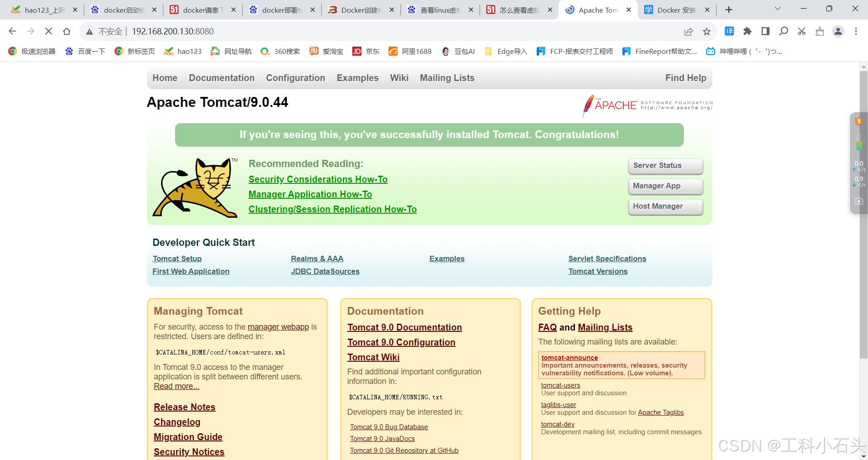868x460 pixels.
Task: Open the Wiki navigation item
Action: point(399,78)
